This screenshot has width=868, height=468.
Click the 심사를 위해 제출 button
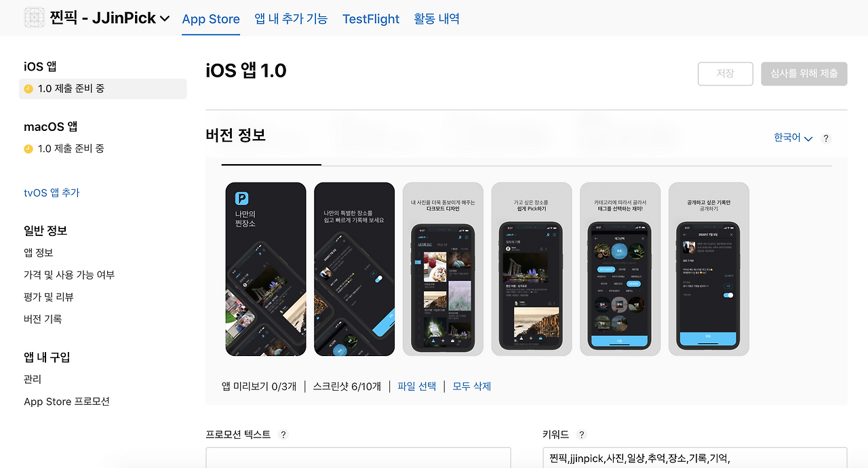(804, 74)
